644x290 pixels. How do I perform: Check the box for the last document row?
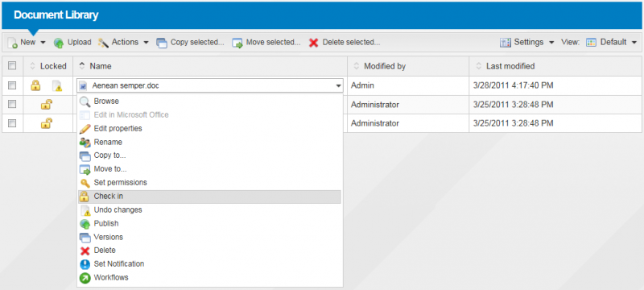pos(12,122)
